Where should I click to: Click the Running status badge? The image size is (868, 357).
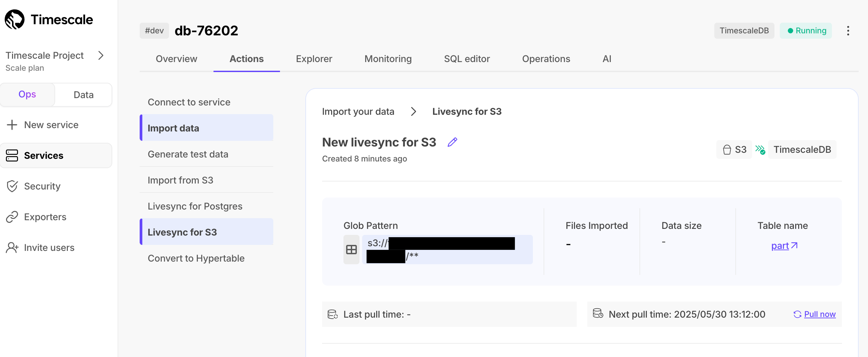(806, 31)
